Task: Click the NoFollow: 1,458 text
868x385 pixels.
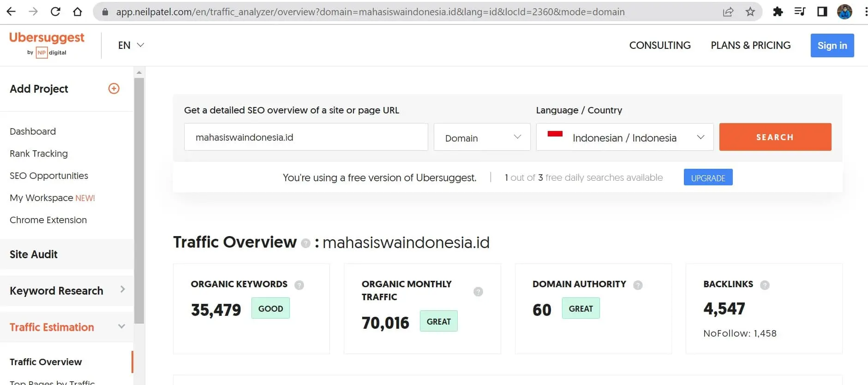Action: 740,333
